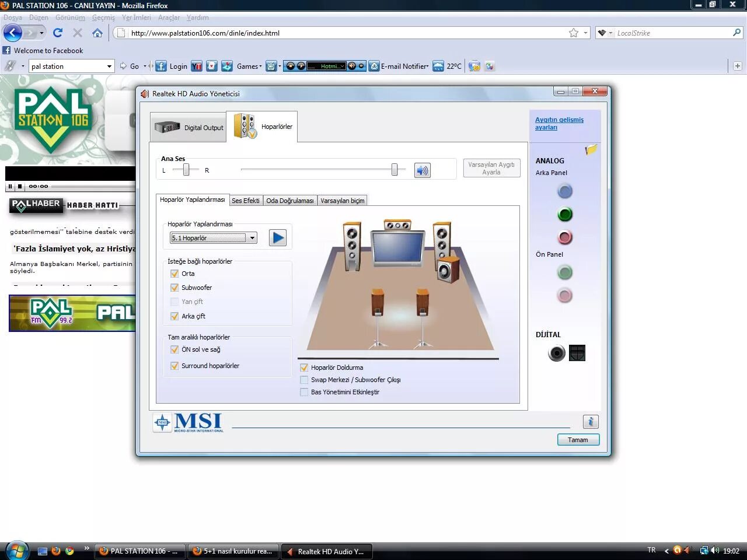The width and height of the screenshot is (747, 560).
Task: Stop the Pal Station web player
Action: pyautogui.click(x=20, y=187)
